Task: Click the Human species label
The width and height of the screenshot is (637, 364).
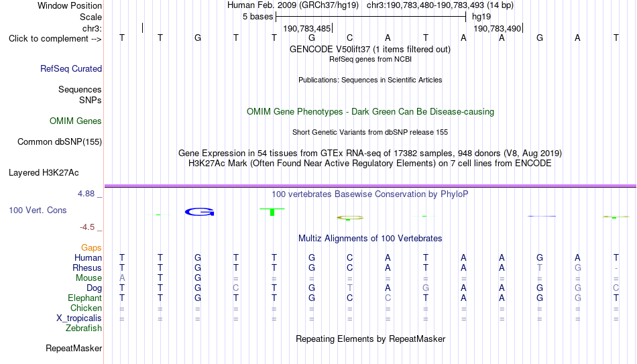Action: click(88, 258)
